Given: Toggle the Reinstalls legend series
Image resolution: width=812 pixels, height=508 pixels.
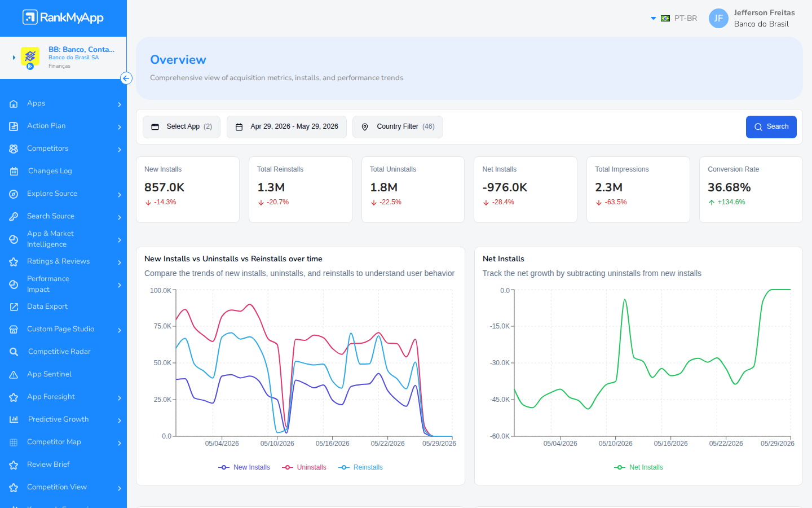Looking at the screenshot, I should (x=361, y=467).
